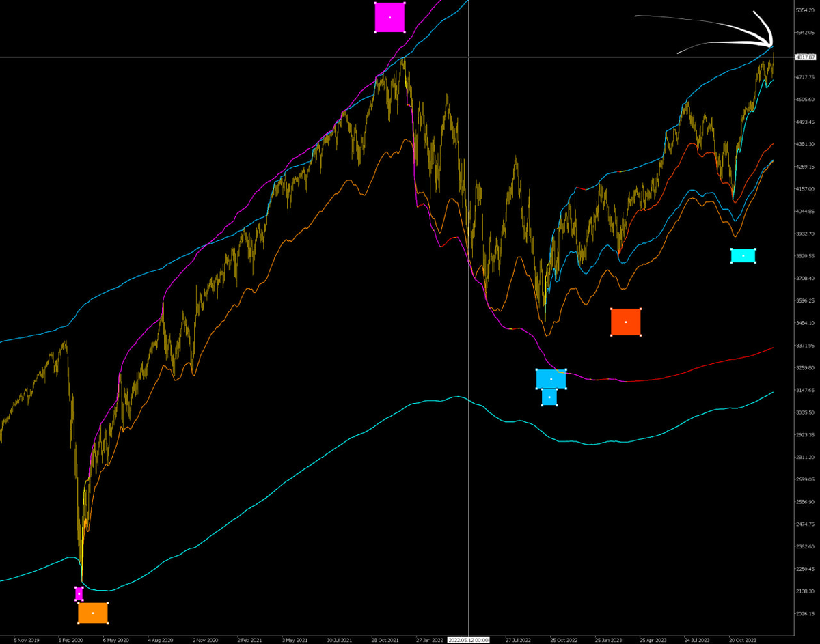Screen dimensions: 820x644
Task: Select the larger blue rectangle object
Action: [x=551, y=378]
